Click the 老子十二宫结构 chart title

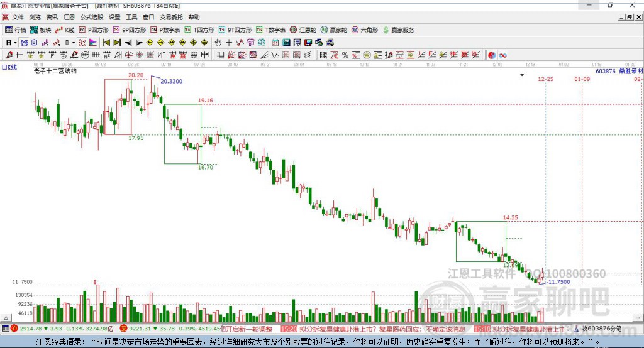tap(55, 71)
